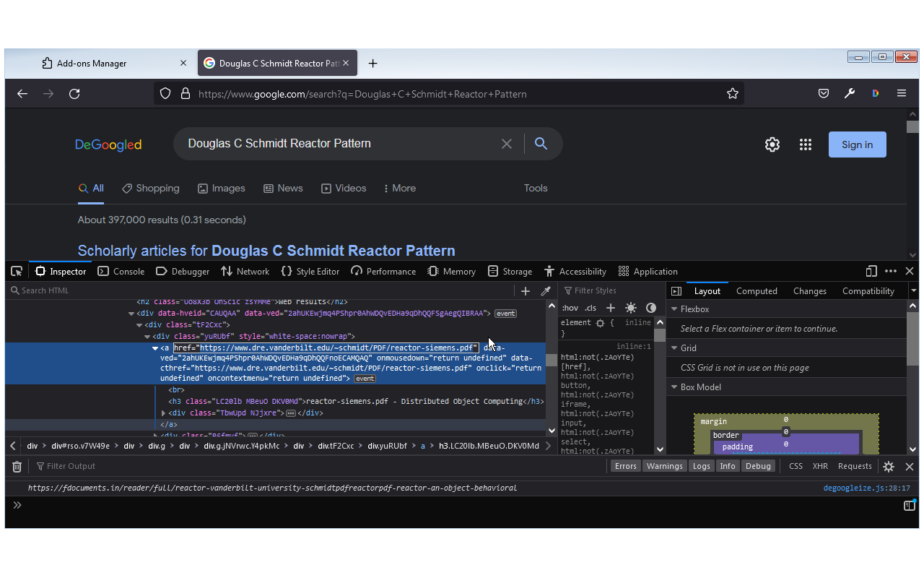
Task: Clear the web console output
Action: click(x=17, y=467)
